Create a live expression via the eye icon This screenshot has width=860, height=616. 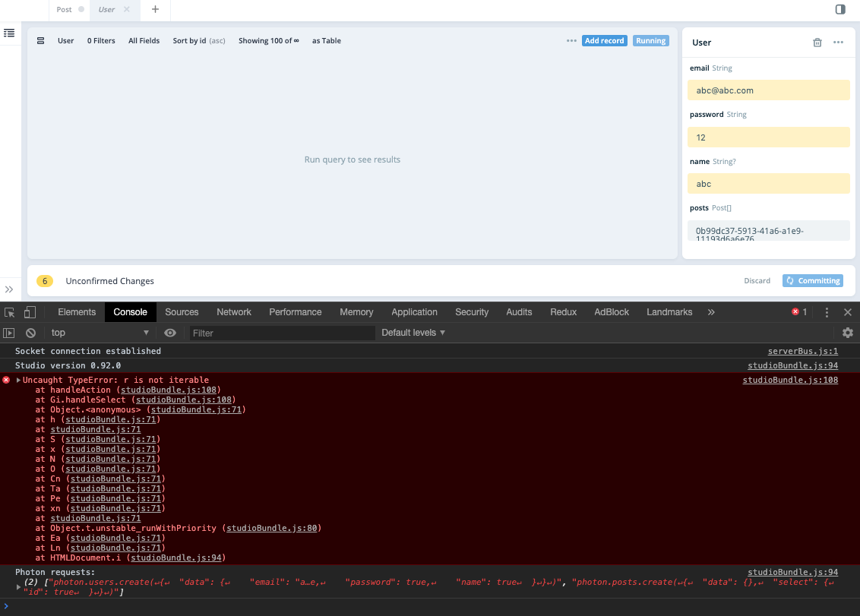tap(170, 332)
